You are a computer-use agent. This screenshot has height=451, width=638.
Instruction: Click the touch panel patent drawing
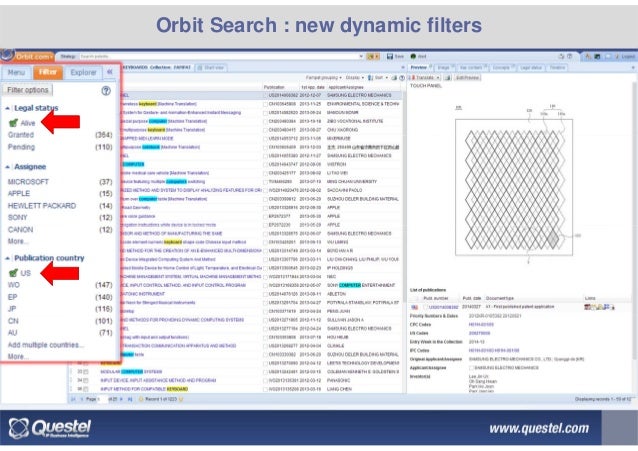click(x=513, y=187)
